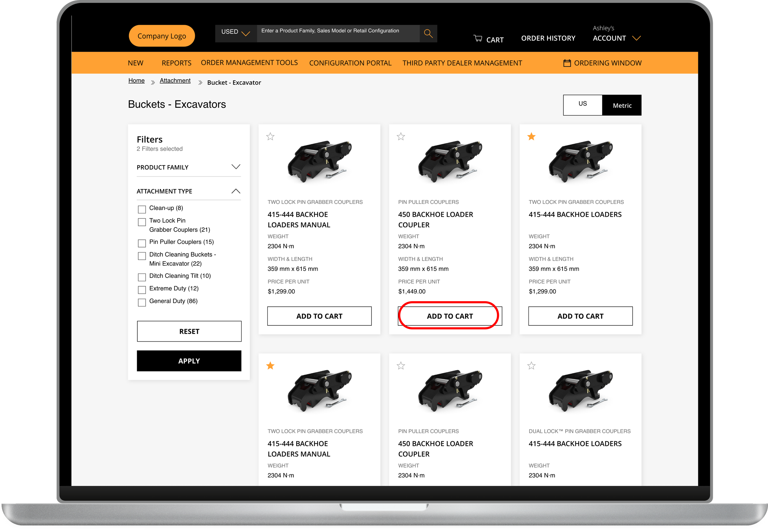Star the first 450 Backhoe Loader Coupler card

coord(401,136)
